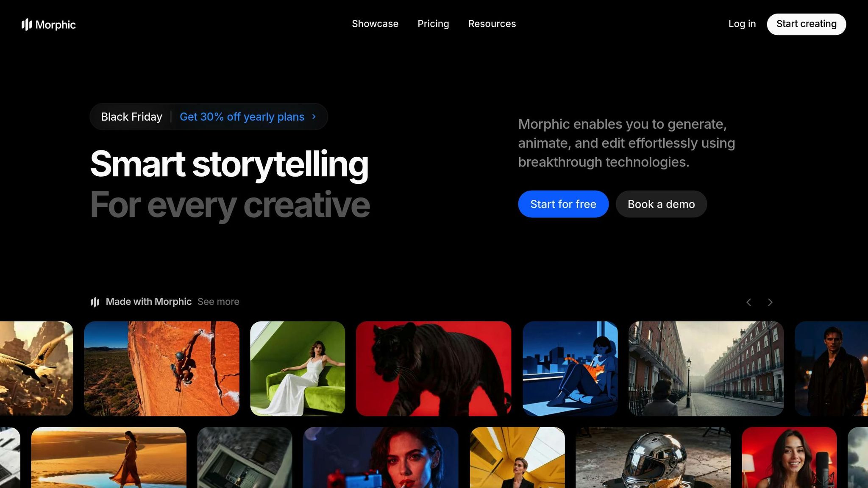Screen dimensions: 868x488
Task: Open Get 30% off yearly plans link
Action: [242, 116]
